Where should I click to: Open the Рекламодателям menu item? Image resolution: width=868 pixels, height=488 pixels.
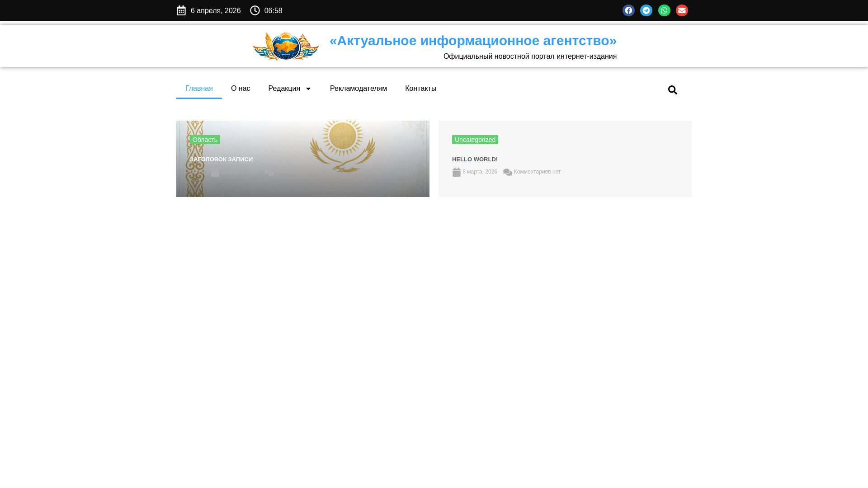359,89
